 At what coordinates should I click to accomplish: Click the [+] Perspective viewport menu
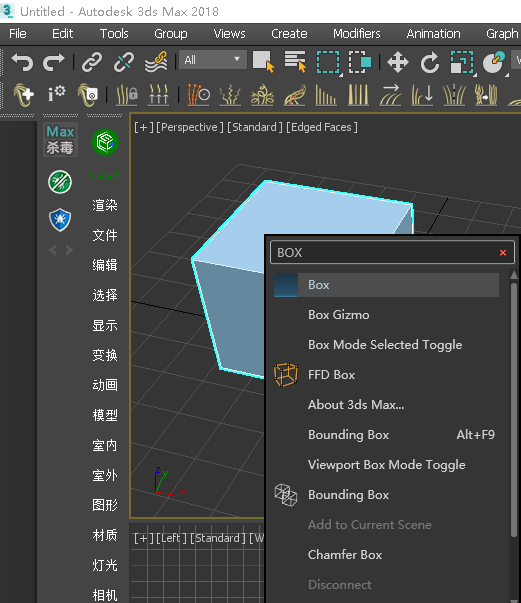point(144,127)
